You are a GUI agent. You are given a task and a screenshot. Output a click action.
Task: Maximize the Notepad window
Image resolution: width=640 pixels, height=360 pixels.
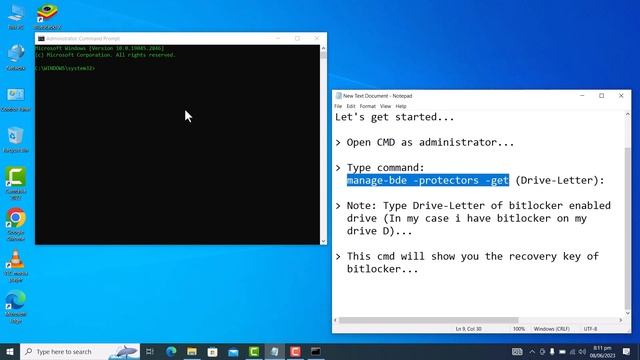[602, 96]
